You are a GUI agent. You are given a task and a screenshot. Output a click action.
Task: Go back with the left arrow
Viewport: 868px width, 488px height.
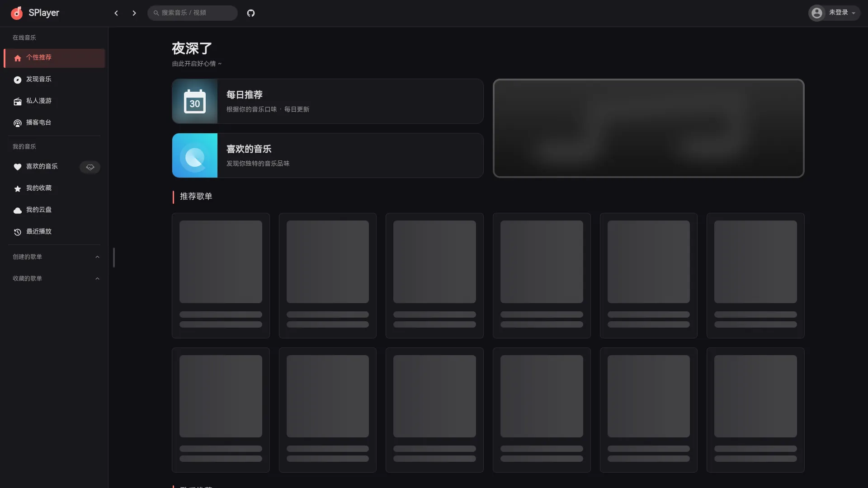tap(116, 13)
